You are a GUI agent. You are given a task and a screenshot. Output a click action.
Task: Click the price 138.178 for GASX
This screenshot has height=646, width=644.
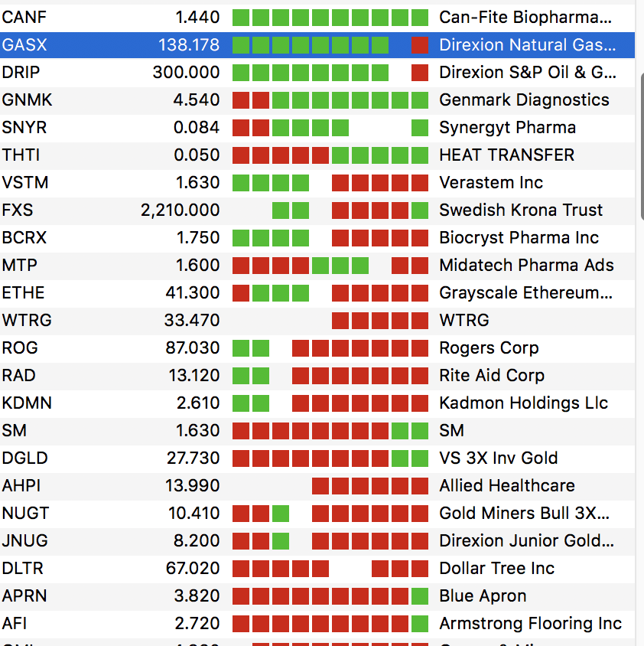(x=189, y=45)
